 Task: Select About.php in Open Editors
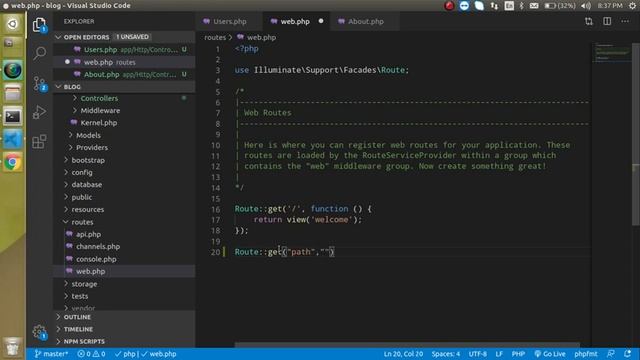click(124, 74)
